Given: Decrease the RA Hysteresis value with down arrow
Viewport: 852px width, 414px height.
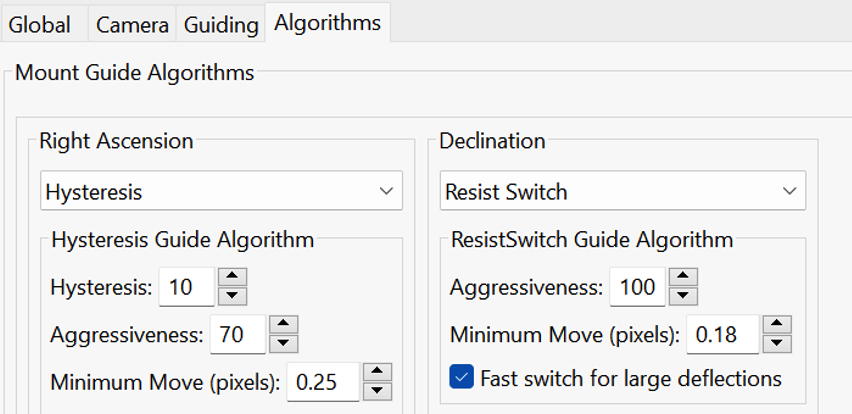Looking at the screenshot, I should pyautogui.click(x=233, y=296).
